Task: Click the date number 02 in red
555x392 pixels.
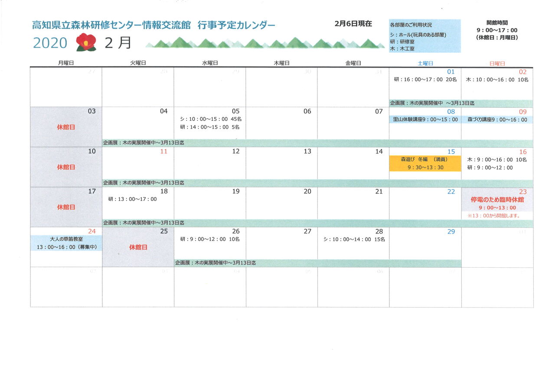Action: (522, 72)
